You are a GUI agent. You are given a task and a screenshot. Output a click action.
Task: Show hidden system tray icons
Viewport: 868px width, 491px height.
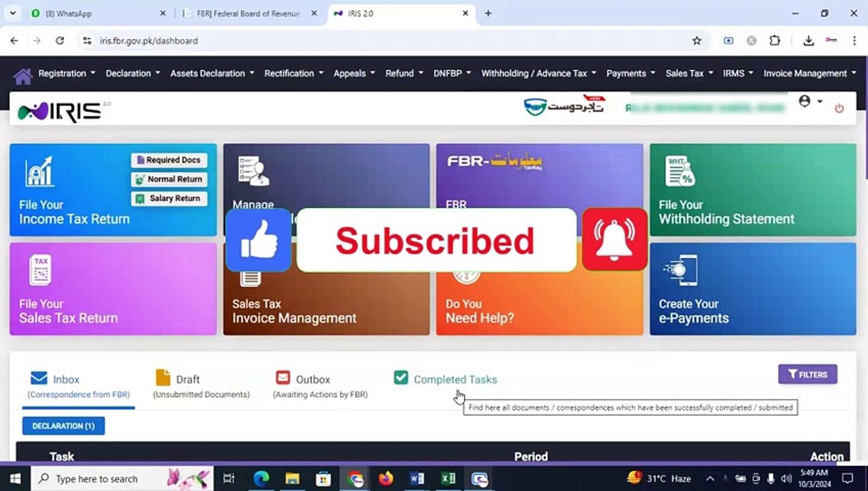(710, 479)
